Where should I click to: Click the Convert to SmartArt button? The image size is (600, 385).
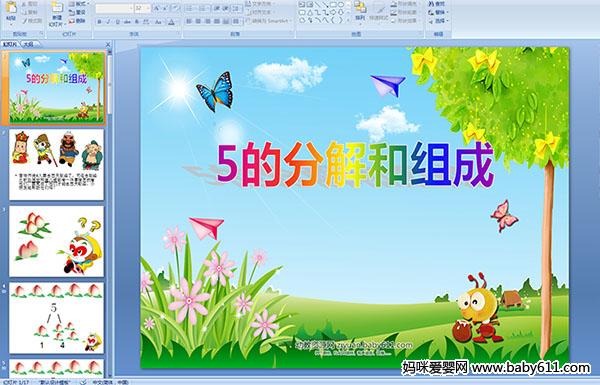tap(269, 21)
